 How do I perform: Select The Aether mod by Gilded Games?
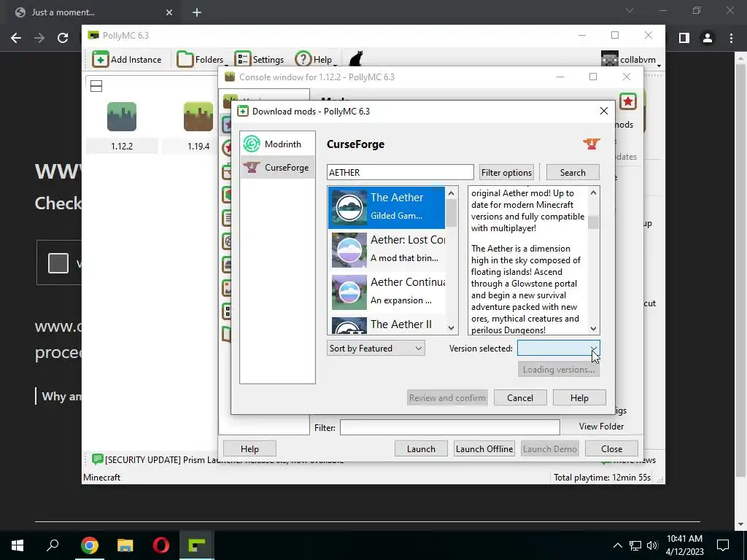click(387, 207)
